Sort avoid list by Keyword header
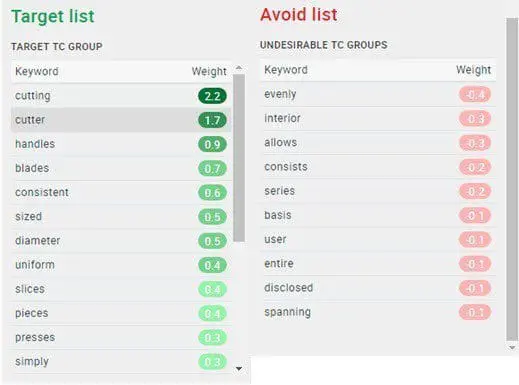Image resolution: width=519 pixels, height=385 pixels. point(286,70)
